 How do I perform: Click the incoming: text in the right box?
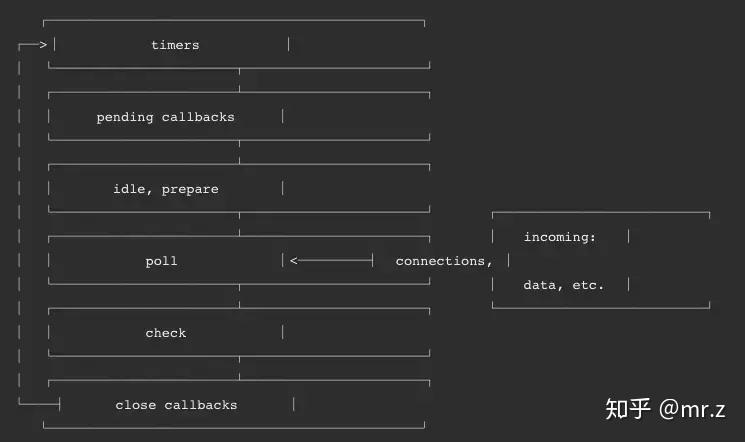pyautogui.click(x=560, y=237)
